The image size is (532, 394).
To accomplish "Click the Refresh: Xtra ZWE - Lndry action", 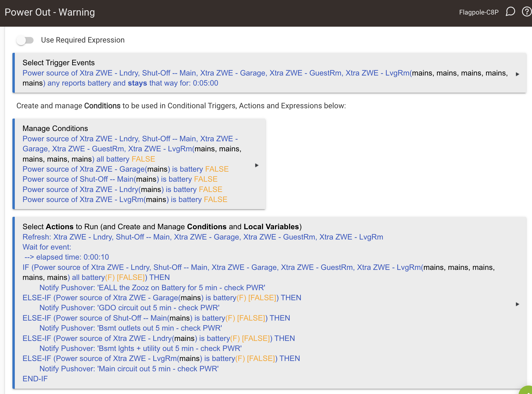I will (203, 237).
